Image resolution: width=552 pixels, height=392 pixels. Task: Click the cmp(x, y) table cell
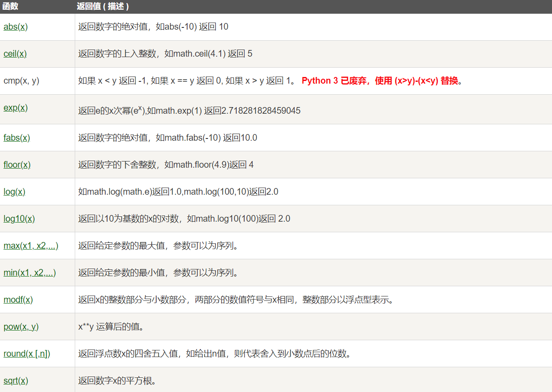tap(38, 81)
